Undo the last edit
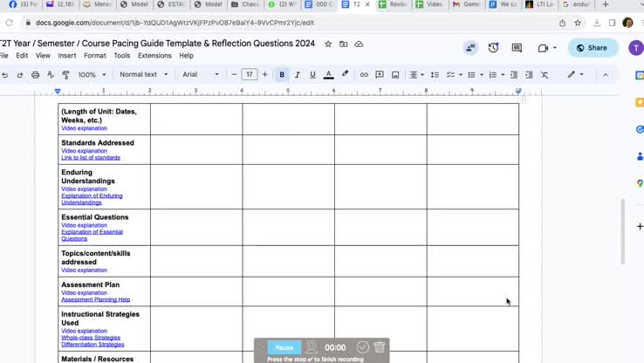644x363 pixels. point(4,75)
